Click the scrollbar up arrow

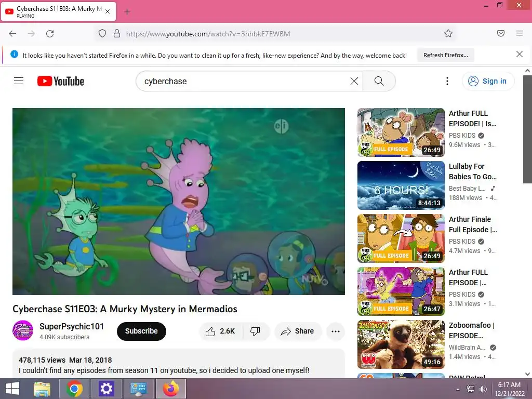point(527,71)
